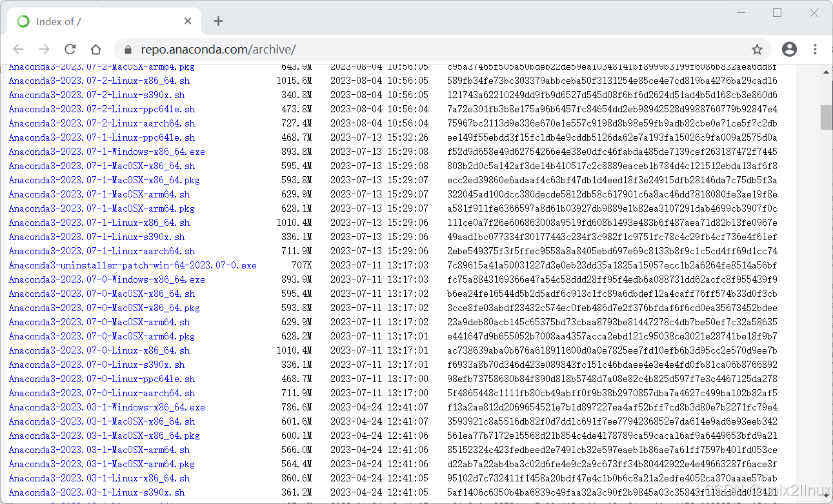
Task: Click the 707K size of uninstaller patch
Action: pos(302,265)
